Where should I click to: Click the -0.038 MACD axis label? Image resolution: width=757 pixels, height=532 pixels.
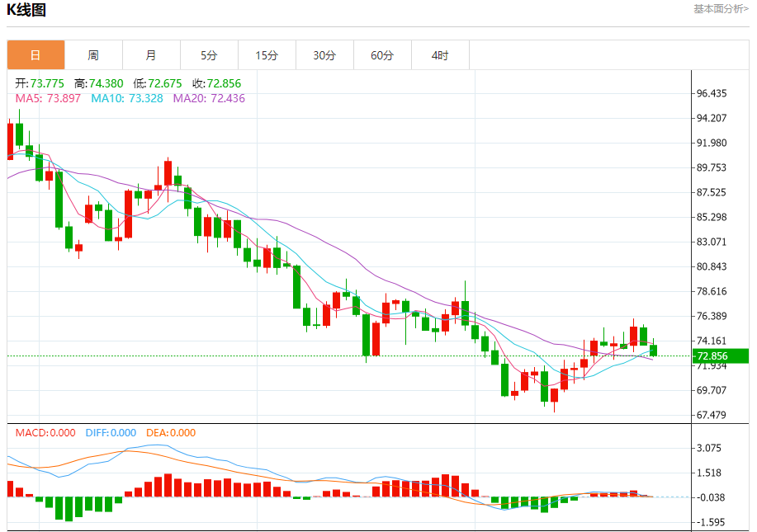coord(709,497)
